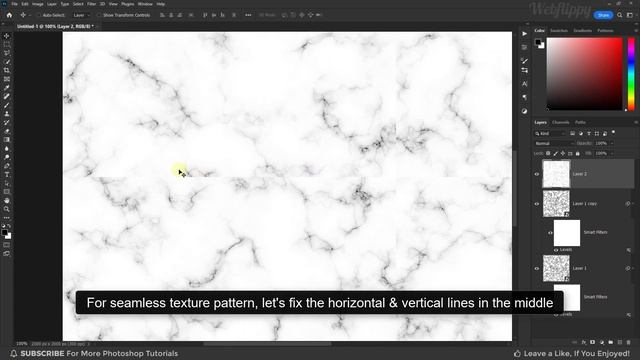Switch to the Gradients tab
The image size is (640, 360).
pyautogui.click(x=582, y=31)
